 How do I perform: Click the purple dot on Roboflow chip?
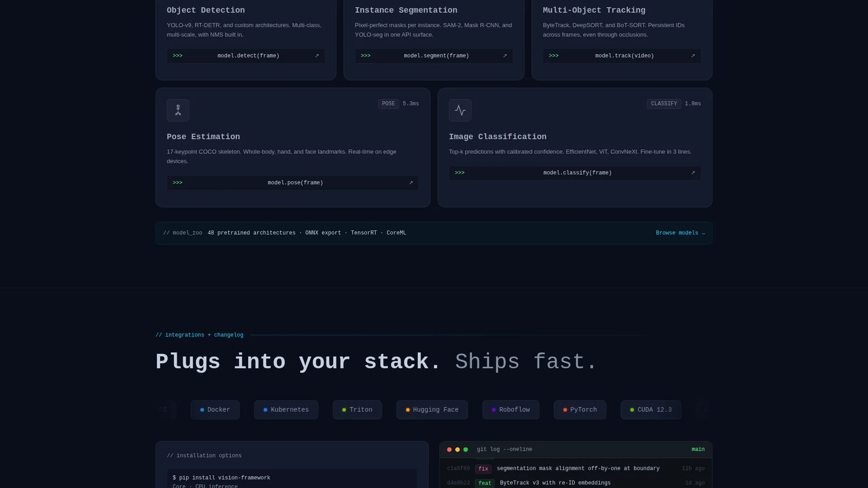[x=494, y=410]
